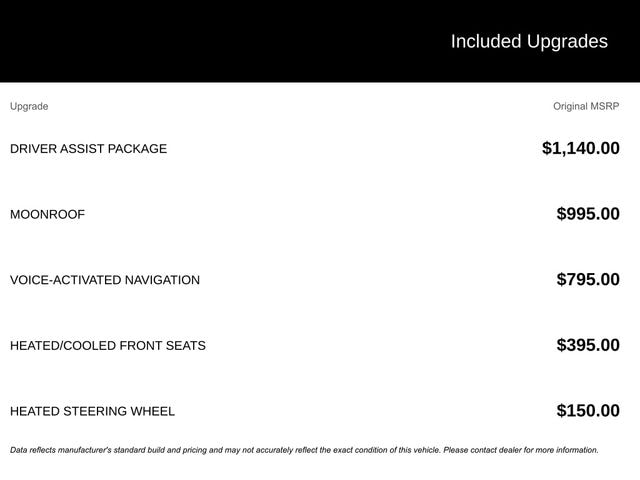Image resolution: width=640 pixels, height=480 pixels.
Task: Select the MOONROOF upgrade row label
Action: pyautogui.click(x=47, y=214)
